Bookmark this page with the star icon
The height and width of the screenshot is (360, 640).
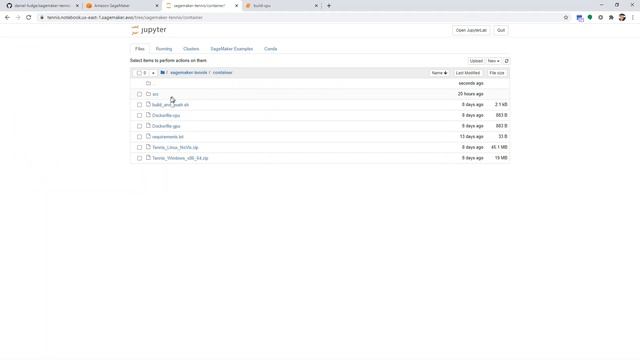pyautogui.click(x=566, y=18)
